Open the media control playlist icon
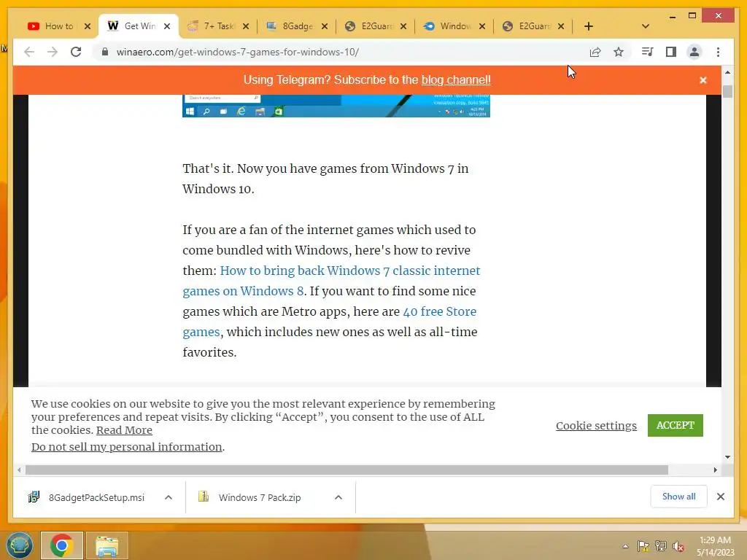 648,52
